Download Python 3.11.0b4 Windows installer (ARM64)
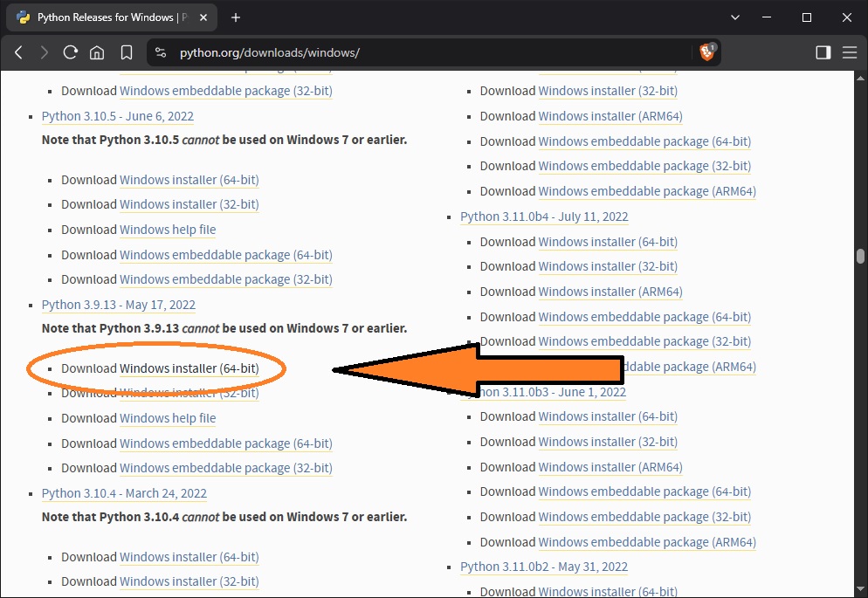This screenshot has height=598, width=868. [610, 292]
